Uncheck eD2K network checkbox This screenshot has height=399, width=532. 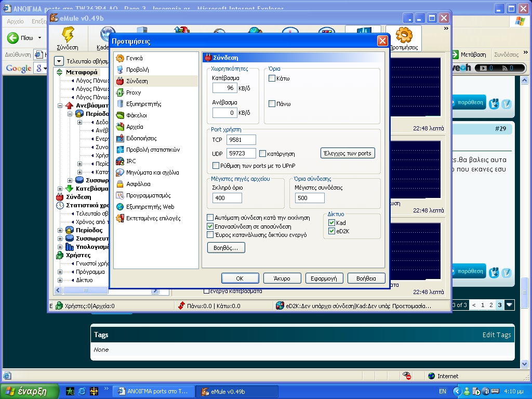coord(332,231)
